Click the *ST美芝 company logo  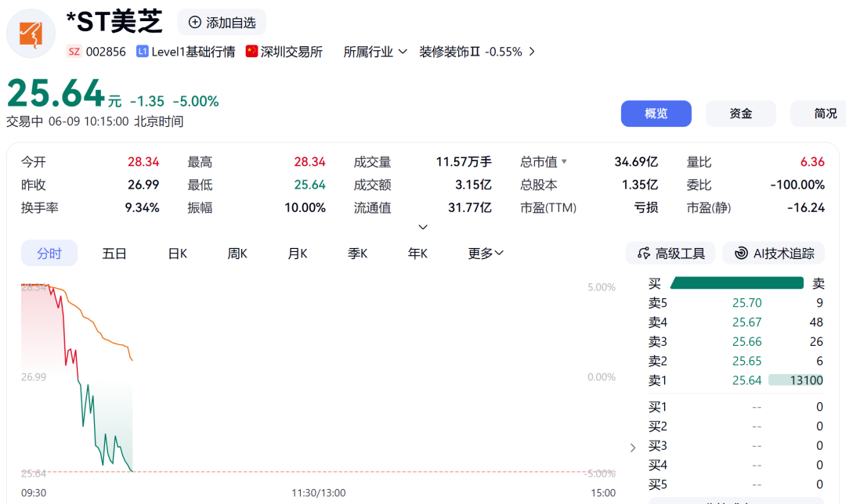(x=31, y=34)
